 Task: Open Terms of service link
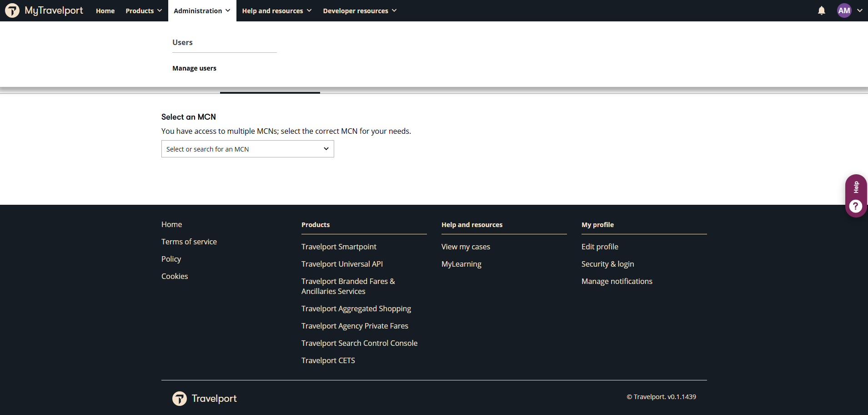point(189,242)
